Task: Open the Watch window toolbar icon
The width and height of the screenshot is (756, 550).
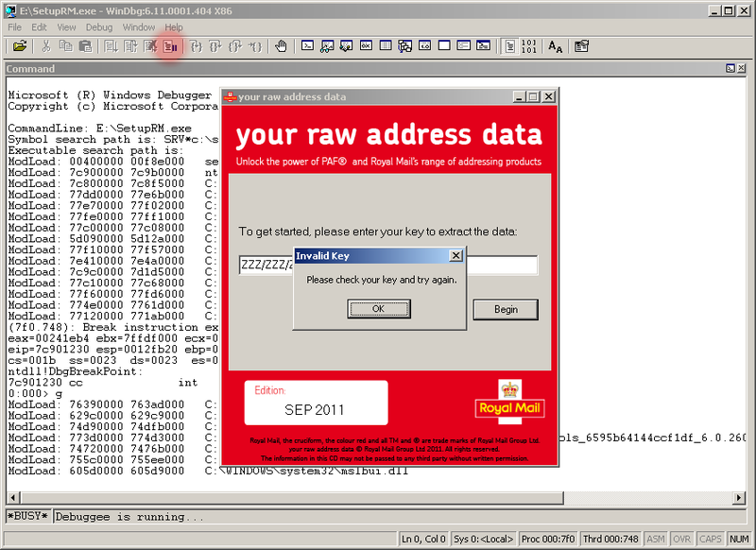Action: 327,46
